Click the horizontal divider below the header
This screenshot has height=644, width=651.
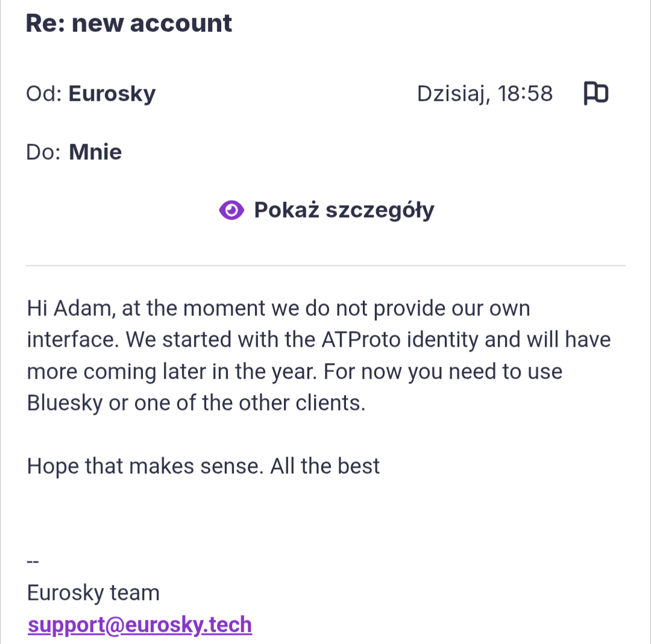click(325, 265)
